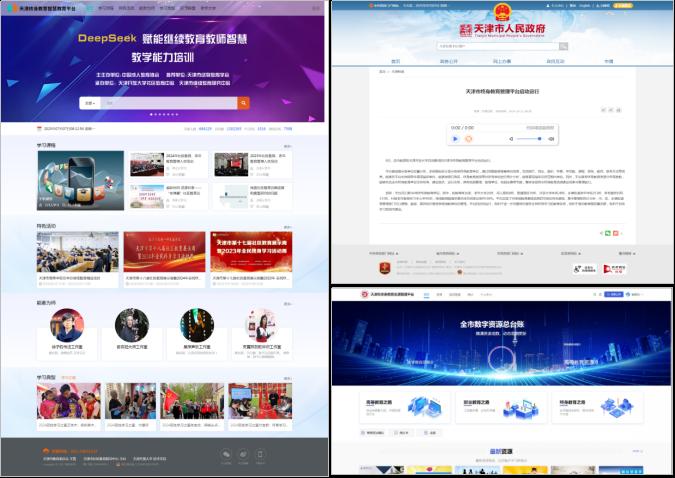The height and width of the screenshot is (478, 675).
Task: Click the red party-government badge in the government footer
Action: 385,268
